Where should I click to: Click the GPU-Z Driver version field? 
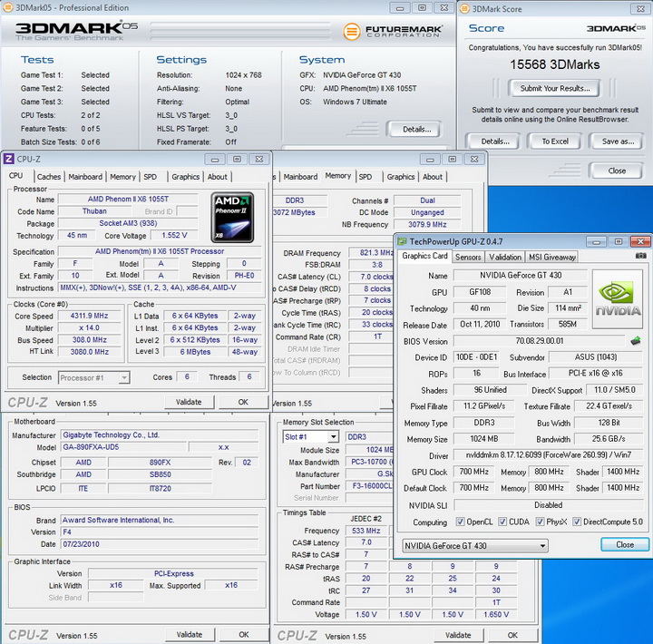click(548, 455)
